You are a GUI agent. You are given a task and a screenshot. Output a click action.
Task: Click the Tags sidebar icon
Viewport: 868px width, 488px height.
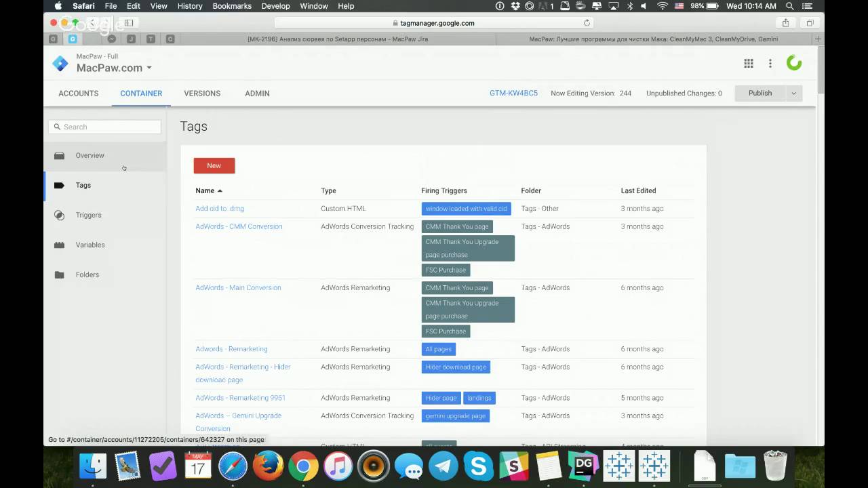click(x=59, y=185)
